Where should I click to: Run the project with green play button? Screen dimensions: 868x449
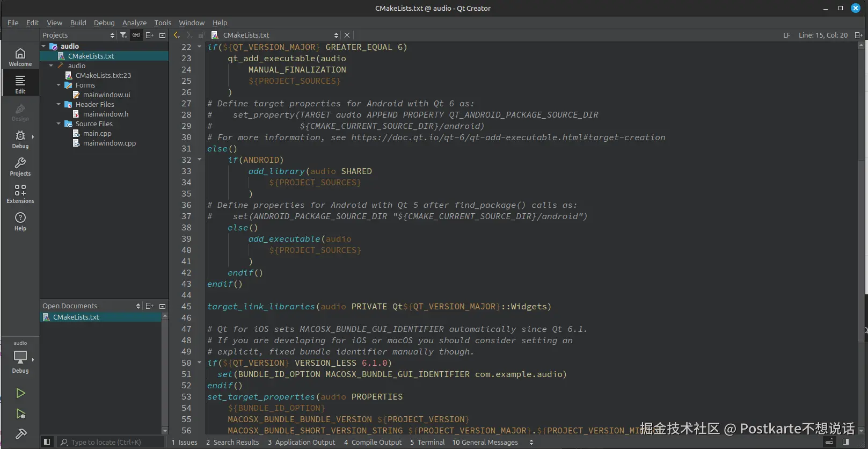[20, 393]
